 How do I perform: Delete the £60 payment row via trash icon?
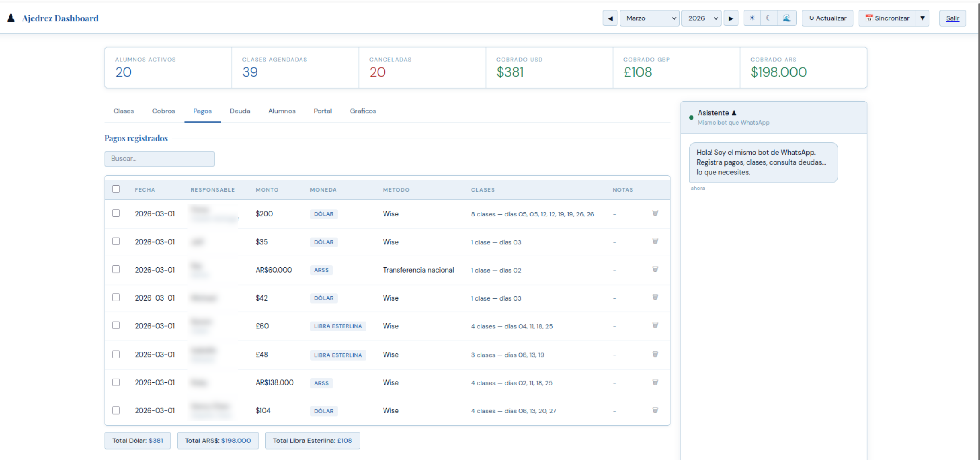(x=655, y=325)
